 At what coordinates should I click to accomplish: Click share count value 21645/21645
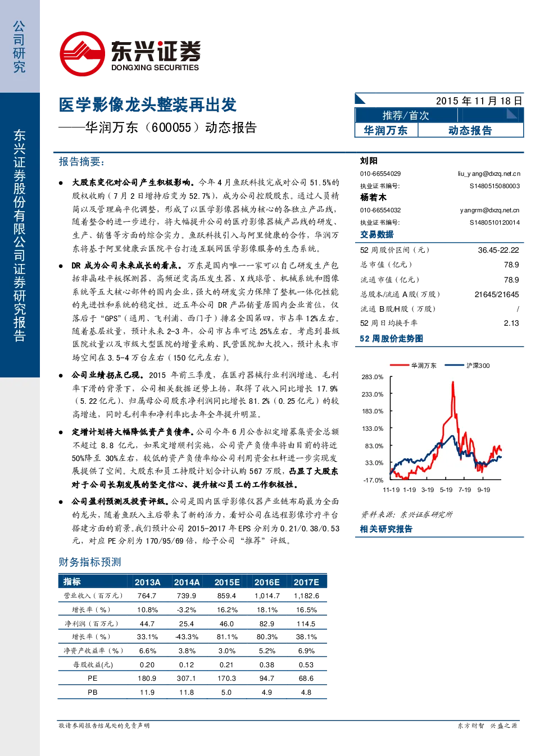pos(497,294)
